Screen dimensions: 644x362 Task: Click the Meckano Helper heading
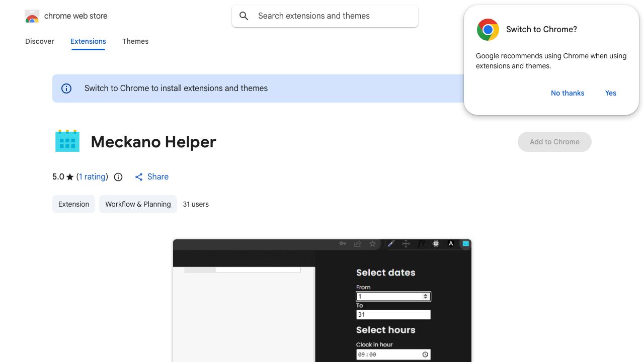(x=153, y=142)
